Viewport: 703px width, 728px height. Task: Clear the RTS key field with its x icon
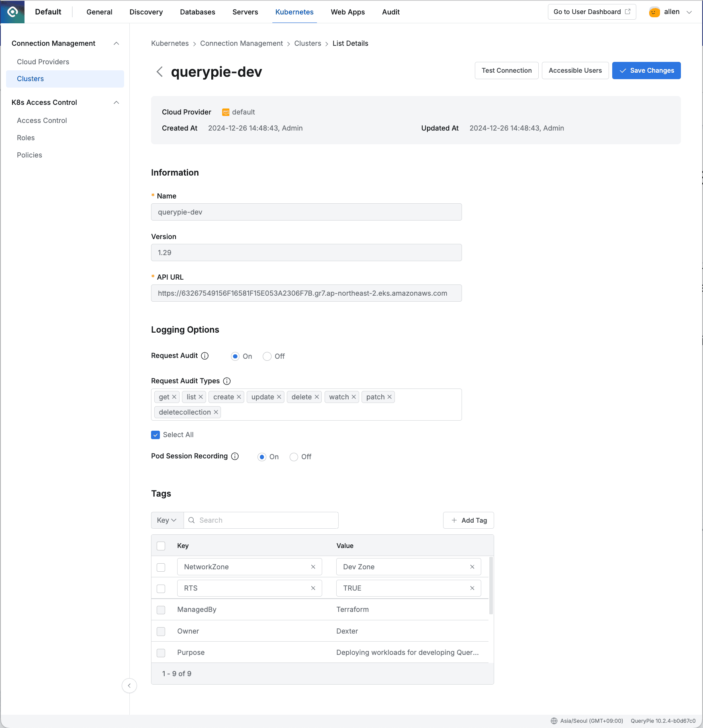(x=313, y=588)
